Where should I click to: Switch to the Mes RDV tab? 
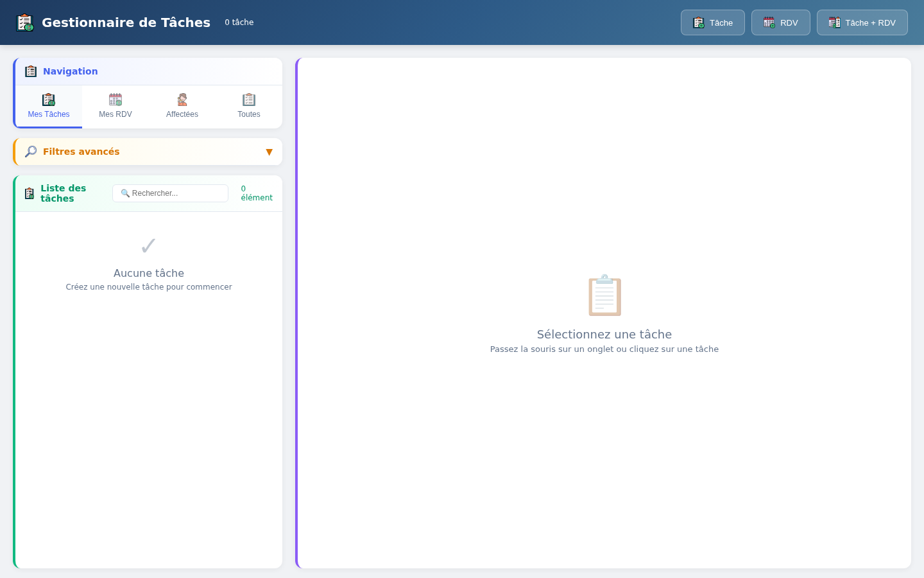tap(116, 107)
